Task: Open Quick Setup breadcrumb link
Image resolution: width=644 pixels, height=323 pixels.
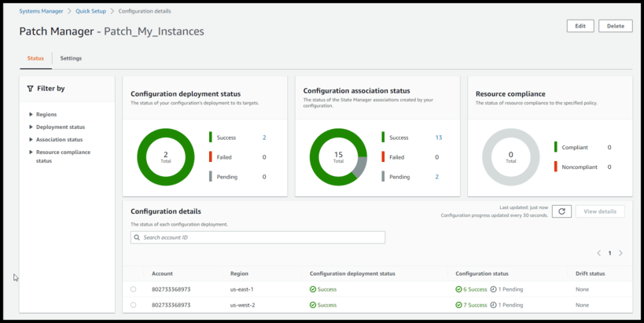Action: [x=90, y=11]
